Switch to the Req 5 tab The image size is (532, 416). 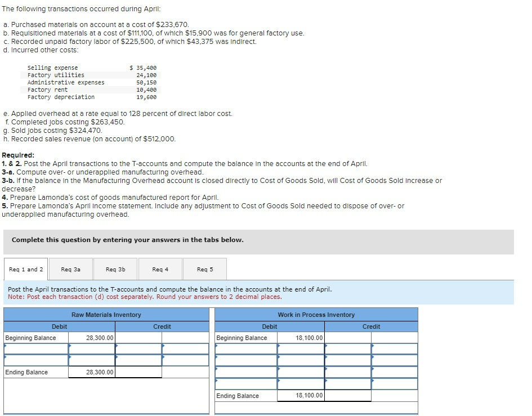(204, 269)
